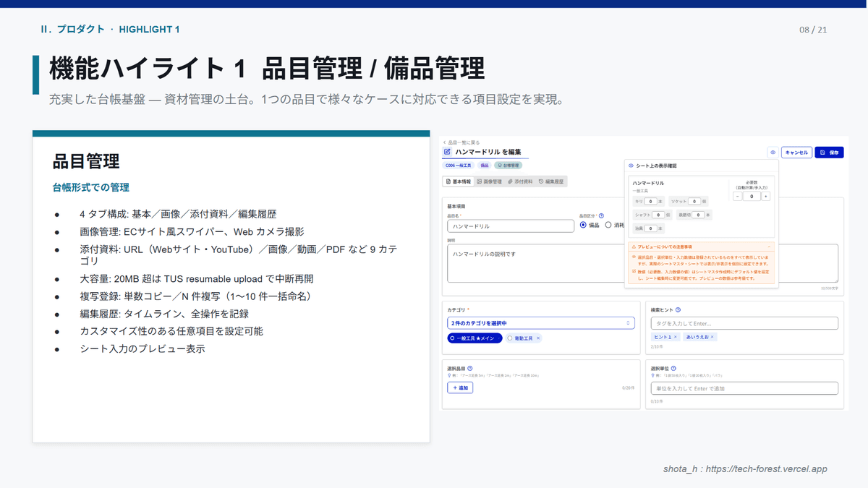Click the help icon next to 検索ヒント
The width and height of the screenshot is (868, 488).
pyautogui.click(x=678, y=309)
